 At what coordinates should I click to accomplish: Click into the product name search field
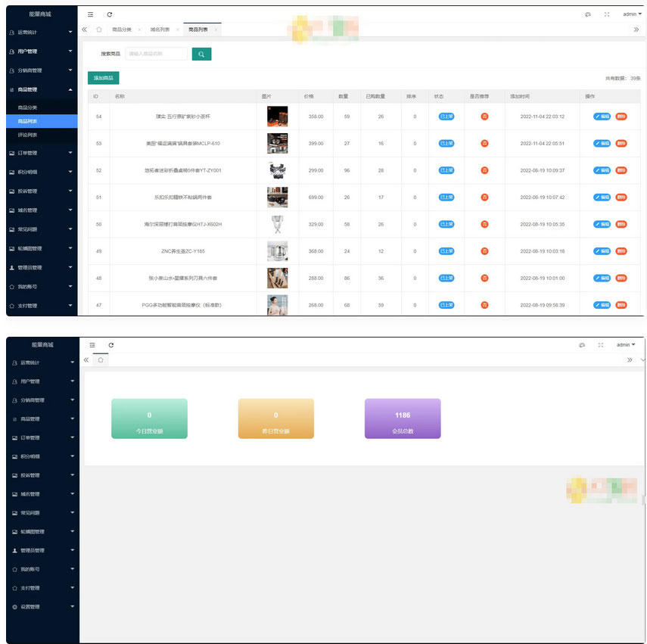156,54
